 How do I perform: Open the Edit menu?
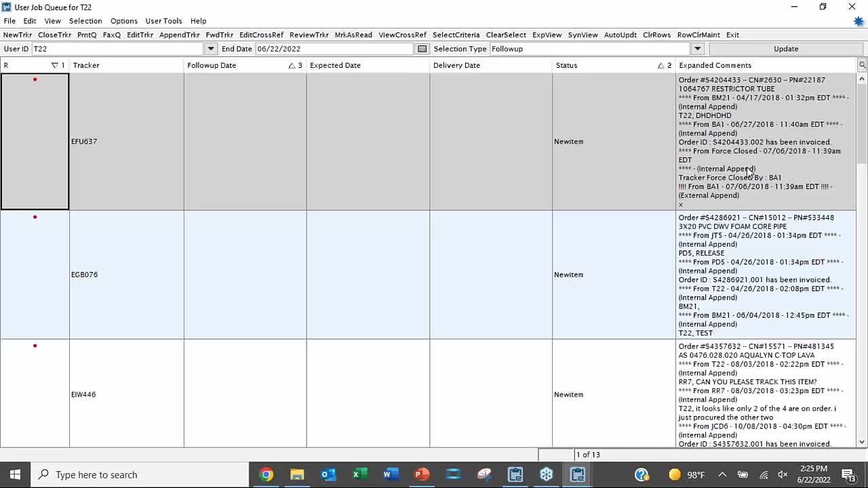click(x=30, y=21)
